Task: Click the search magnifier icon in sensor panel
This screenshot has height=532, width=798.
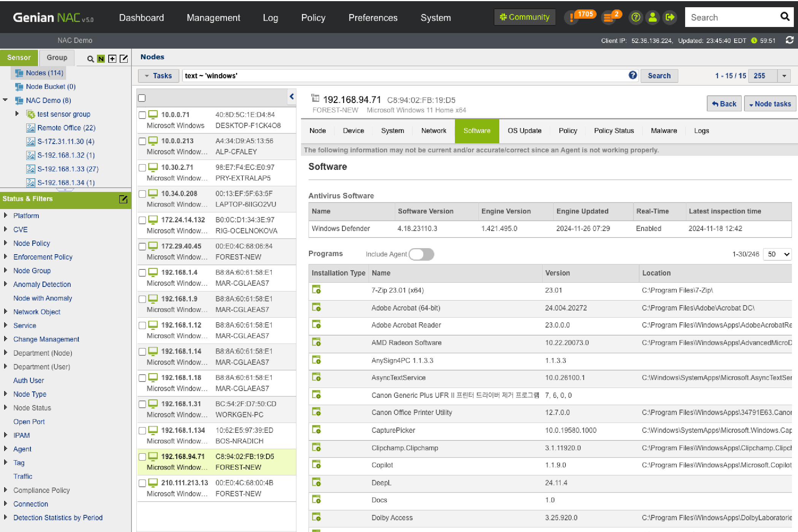Action: pos(90,59)
